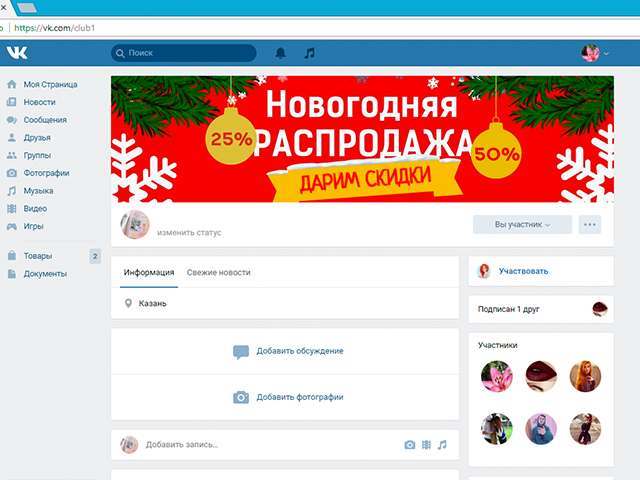The image size is (640, 480).
Task: Close the browser tab with X
Action: 3,7
